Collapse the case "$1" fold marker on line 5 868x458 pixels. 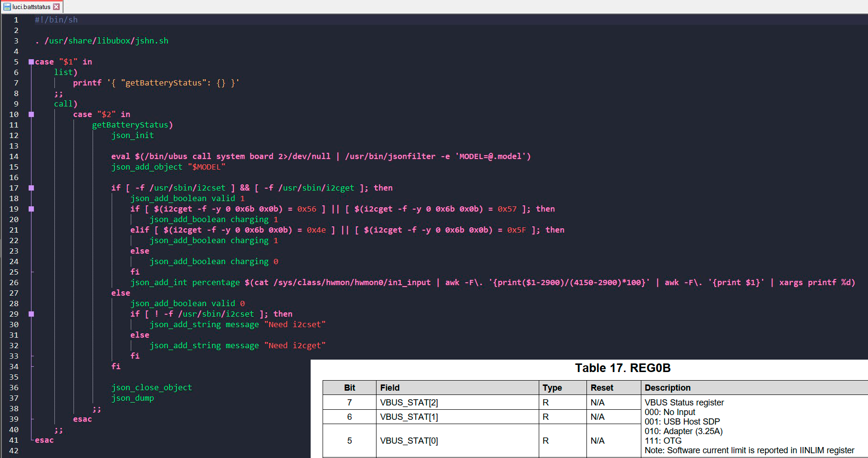[31, 62]
